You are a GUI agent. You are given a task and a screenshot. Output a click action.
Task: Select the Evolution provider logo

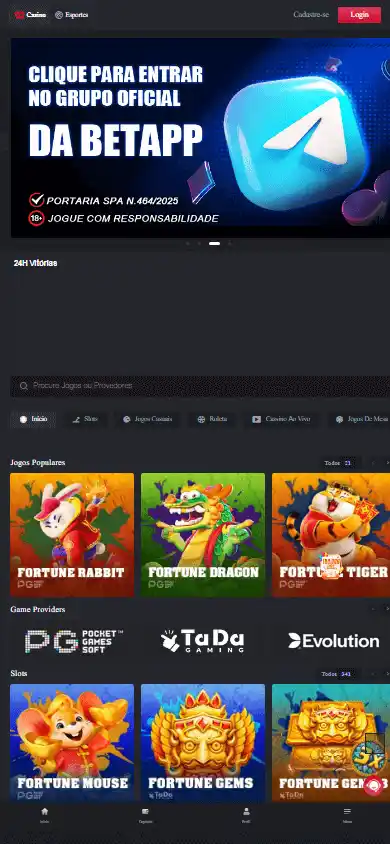click(x=334, y=641)
